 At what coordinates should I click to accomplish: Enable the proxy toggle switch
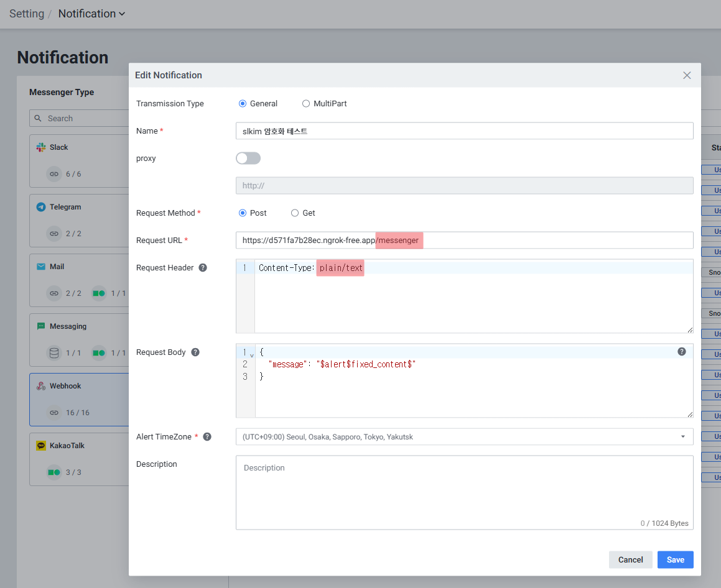click(x=248, y=158)
